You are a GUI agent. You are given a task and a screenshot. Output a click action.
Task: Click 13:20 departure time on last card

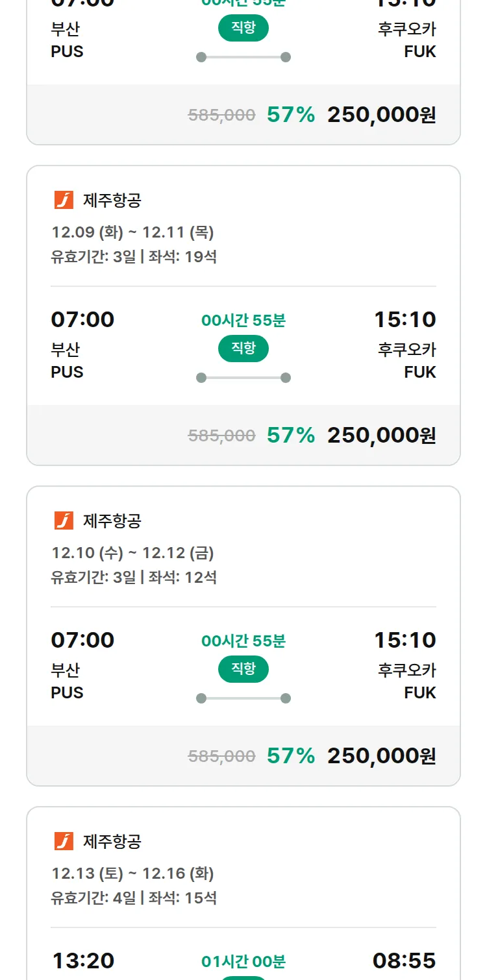pos(82,961)
